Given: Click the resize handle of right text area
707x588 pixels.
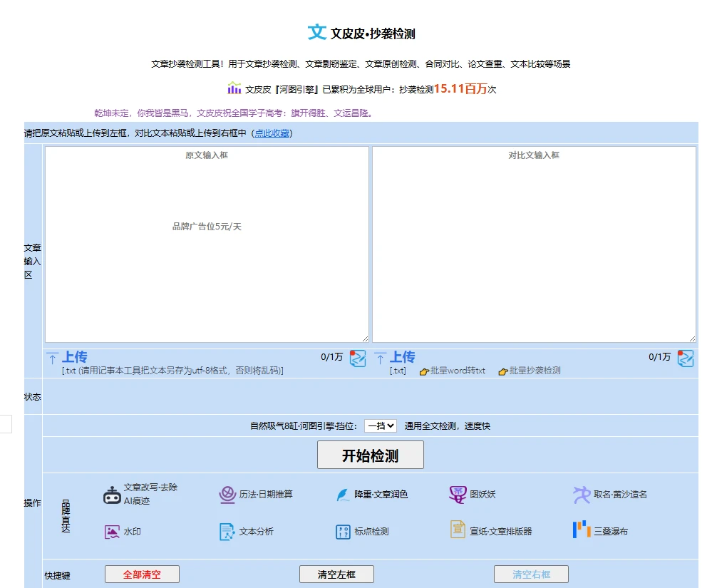Looking at the screenshot, I should click(692, 339).
